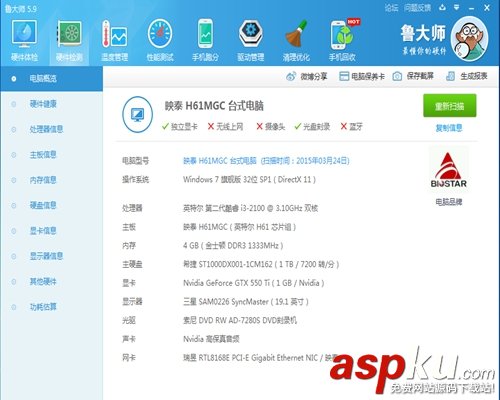The height and width of the screenshot is (400, 500).
Task: Click 电脑品牌 label under logo
Action: pos(449,202)
